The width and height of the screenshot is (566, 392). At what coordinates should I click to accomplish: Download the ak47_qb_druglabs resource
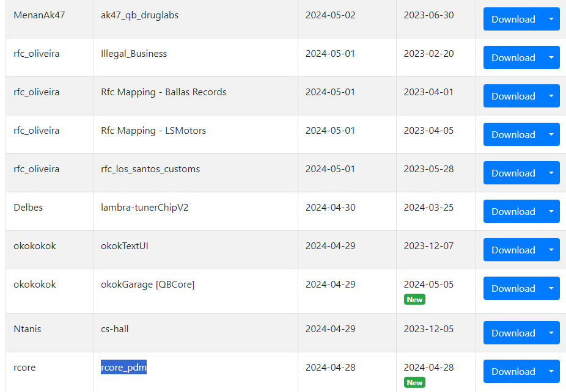point(513,19)
